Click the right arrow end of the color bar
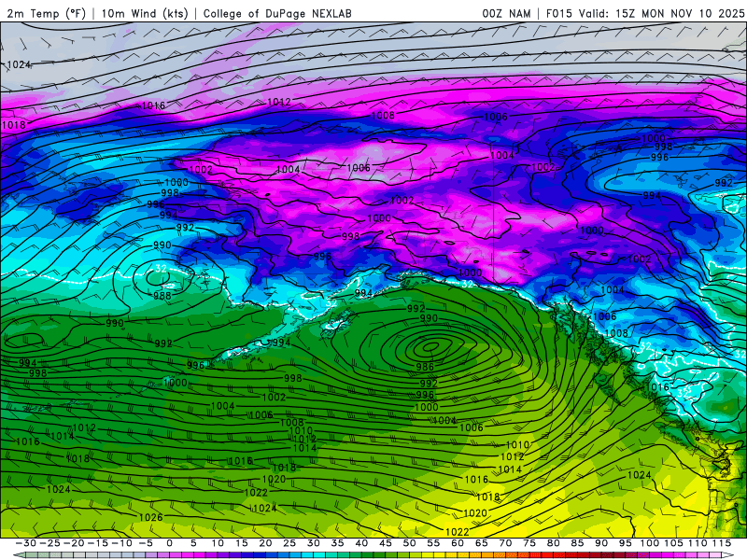The width and height of the screenshot is (747, 560). [x=727, y=555]
